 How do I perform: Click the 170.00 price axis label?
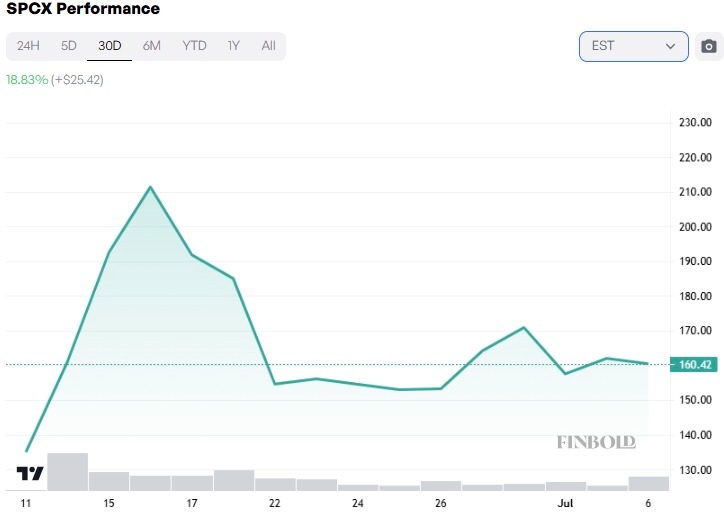[695, 331]
